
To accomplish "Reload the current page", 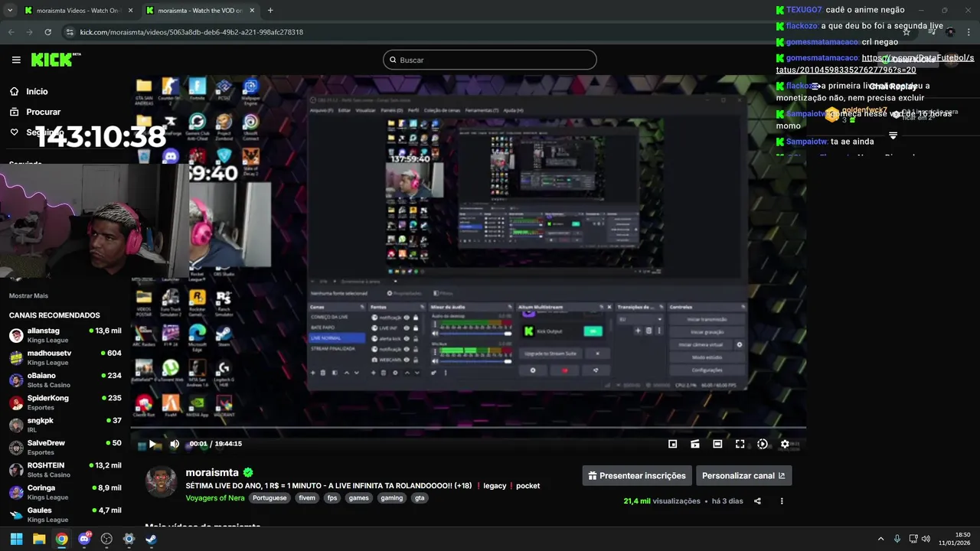I will point(47,32).
